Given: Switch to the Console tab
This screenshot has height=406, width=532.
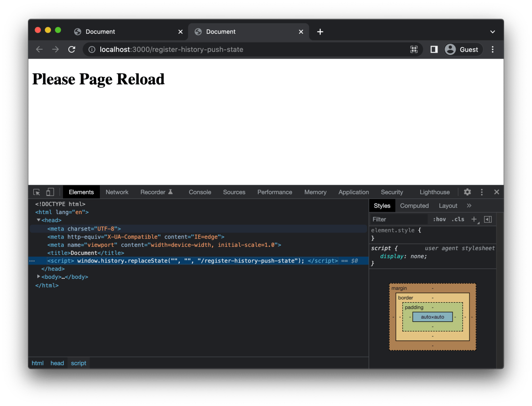Looking at the screenshot, I should coord(200,192).
